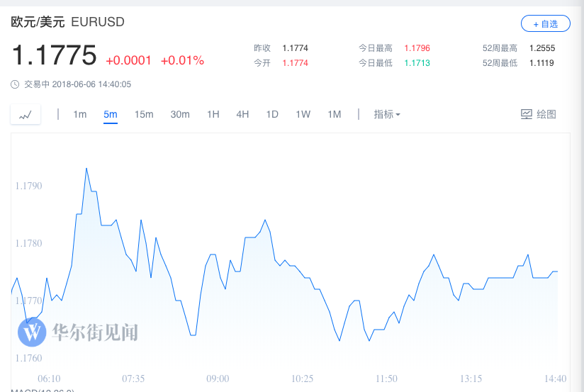Image resolution: width=584 pixels, height=392 pixels.
Task: Select the 5m timeframe
Action: pyautogui.click(x=110, y=114)
